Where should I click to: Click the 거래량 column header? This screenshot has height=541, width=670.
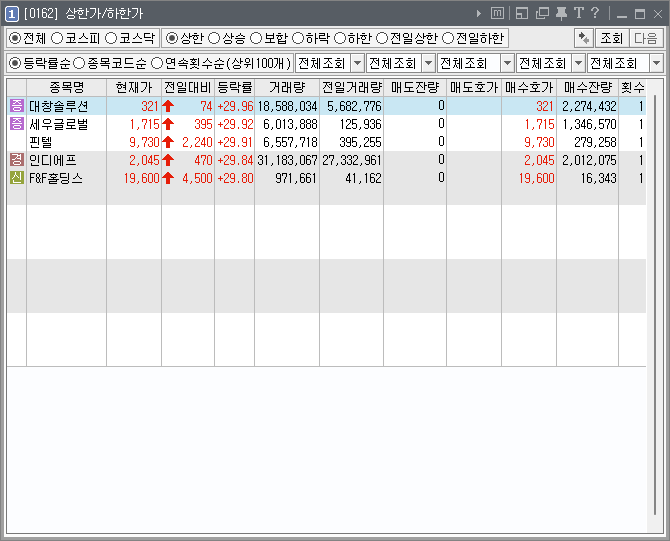click(x=287, y=88)
